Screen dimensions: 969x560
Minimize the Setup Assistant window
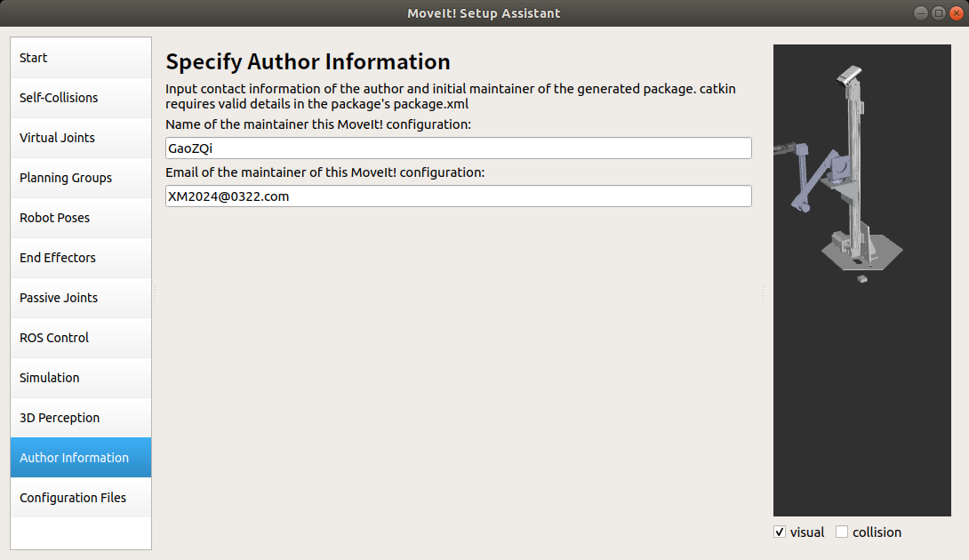click(921, 13)
